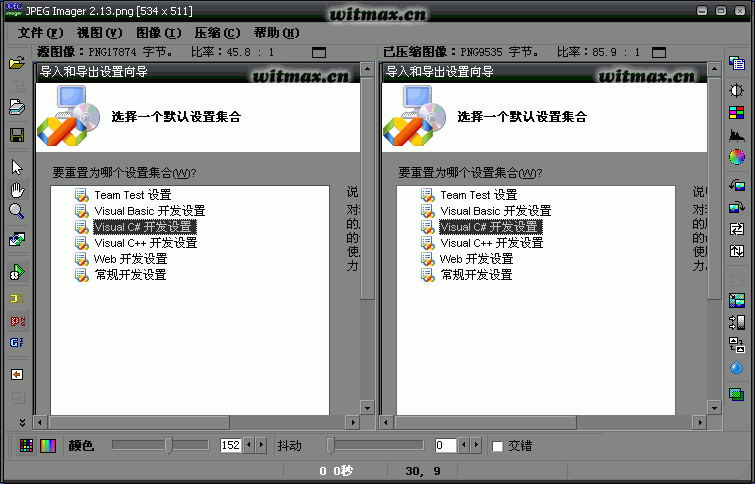755x484 pixels.
Task: Select the magnifier zoom tool
Action: coord(17,211)
